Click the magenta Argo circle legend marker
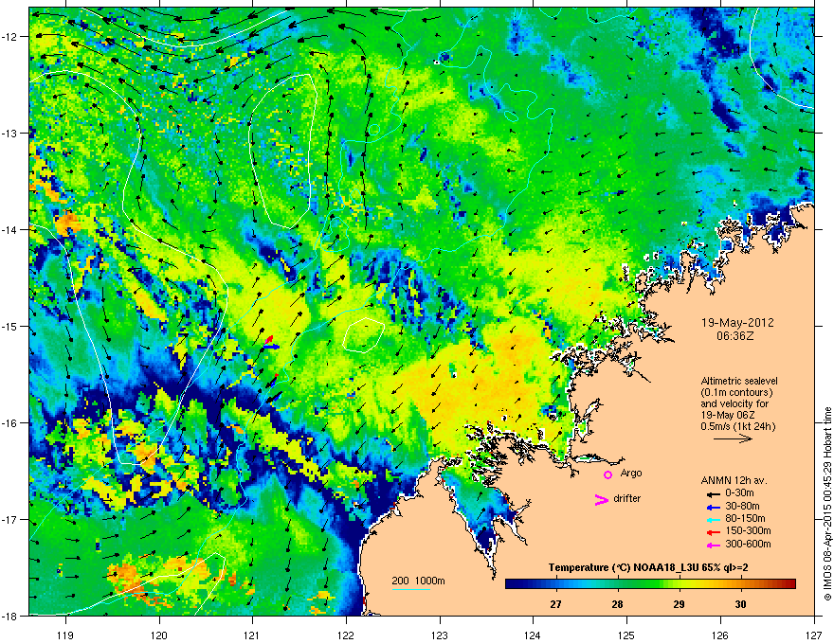Screen dimensions: 834x644 tap(607, 474)
